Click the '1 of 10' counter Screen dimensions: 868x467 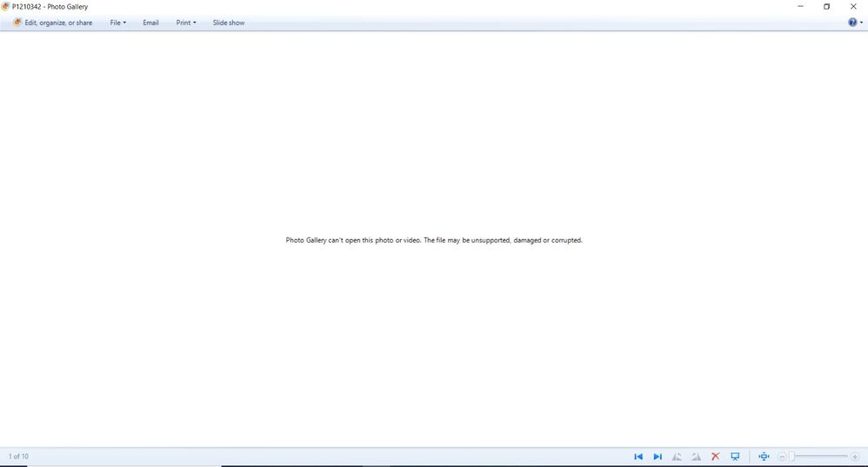pos(18,457)
